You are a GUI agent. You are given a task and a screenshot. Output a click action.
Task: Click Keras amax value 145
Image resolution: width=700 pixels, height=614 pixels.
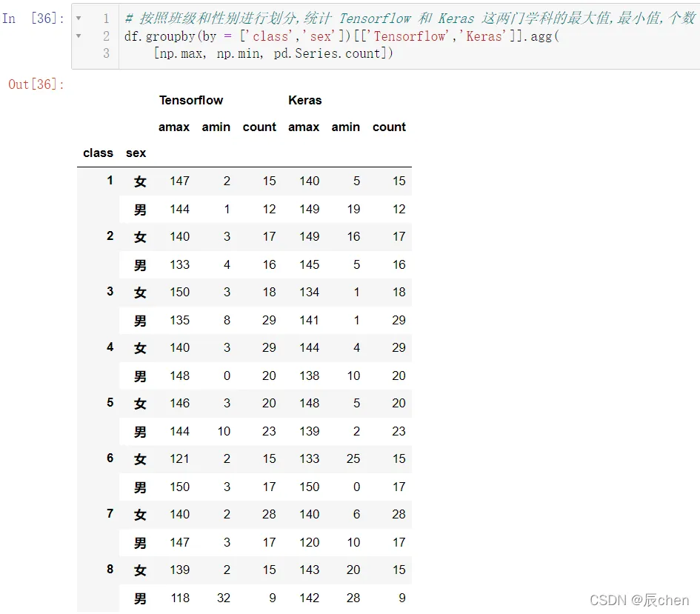point(310,265)
